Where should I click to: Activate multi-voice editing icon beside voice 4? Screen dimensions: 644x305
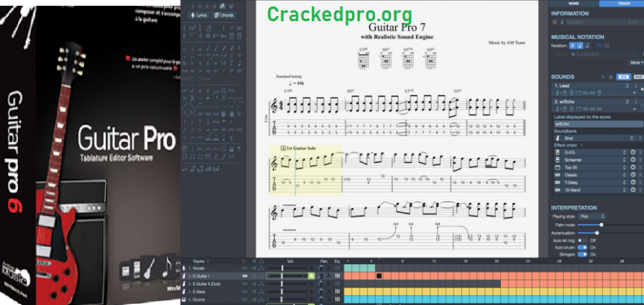click(223, 6)
